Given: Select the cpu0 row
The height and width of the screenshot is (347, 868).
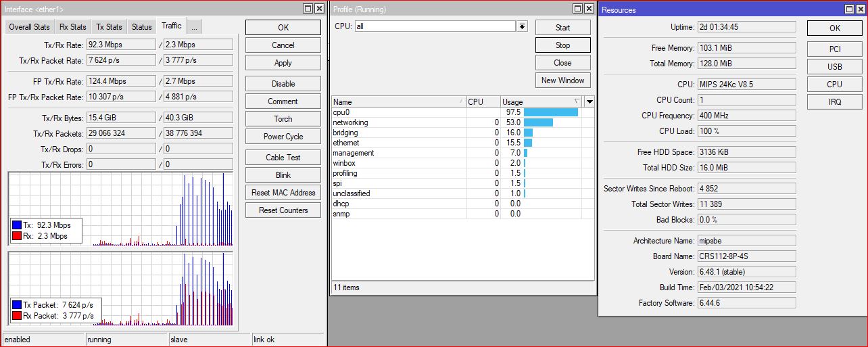Looking at the screenshot, I should [x=463, y=112].
